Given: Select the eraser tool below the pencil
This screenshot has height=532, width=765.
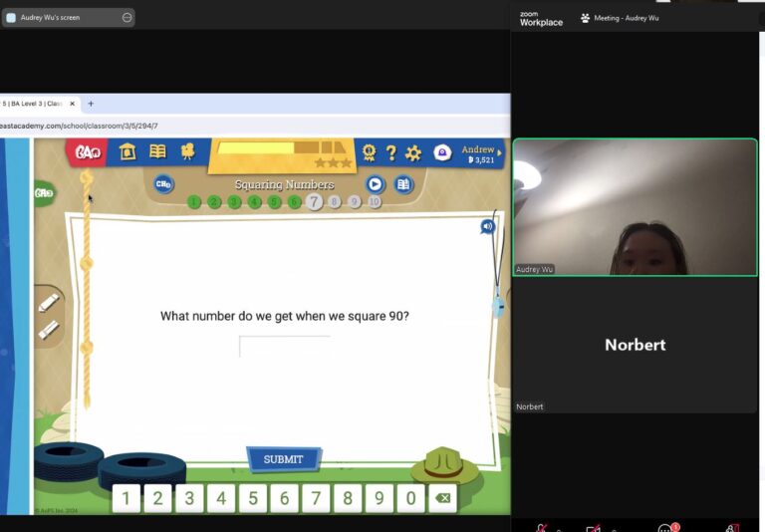Looking at the screenshot, I should click(48, 330).
